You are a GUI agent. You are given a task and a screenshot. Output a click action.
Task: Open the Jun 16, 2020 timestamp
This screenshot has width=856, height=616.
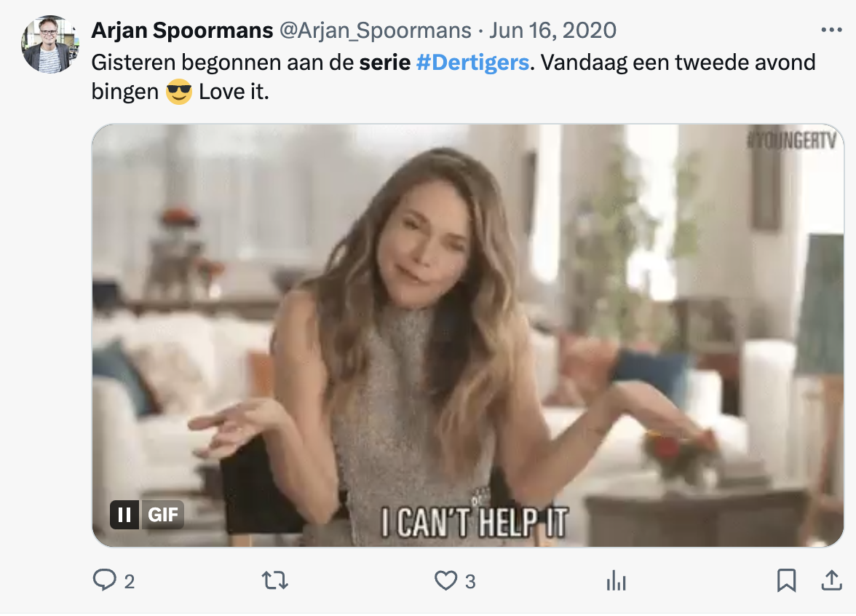pyautogui.click(x=552, y=31)
